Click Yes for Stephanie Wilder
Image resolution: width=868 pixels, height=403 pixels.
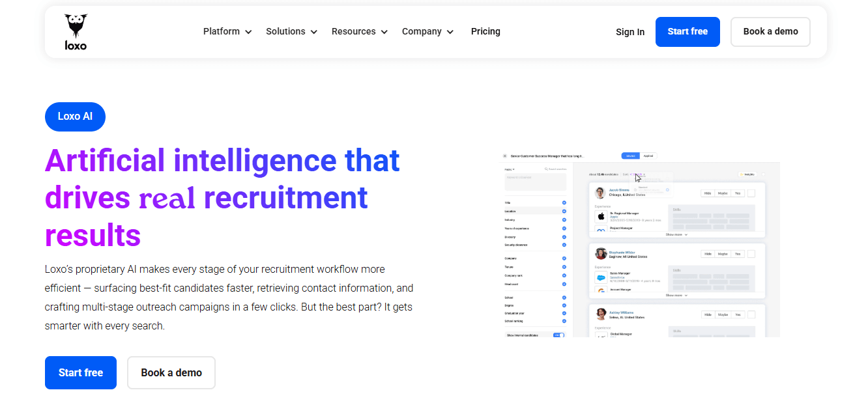[738, 254]
